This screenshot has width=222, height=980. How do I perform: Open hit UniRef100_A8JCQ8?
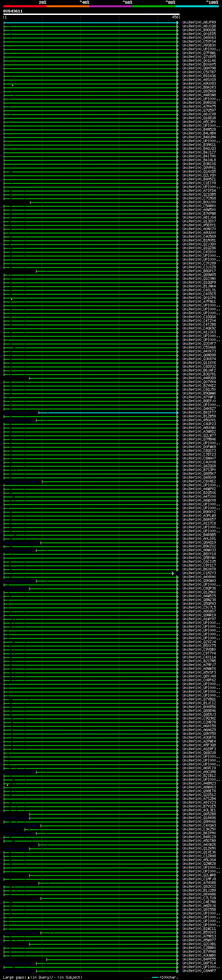199,26
